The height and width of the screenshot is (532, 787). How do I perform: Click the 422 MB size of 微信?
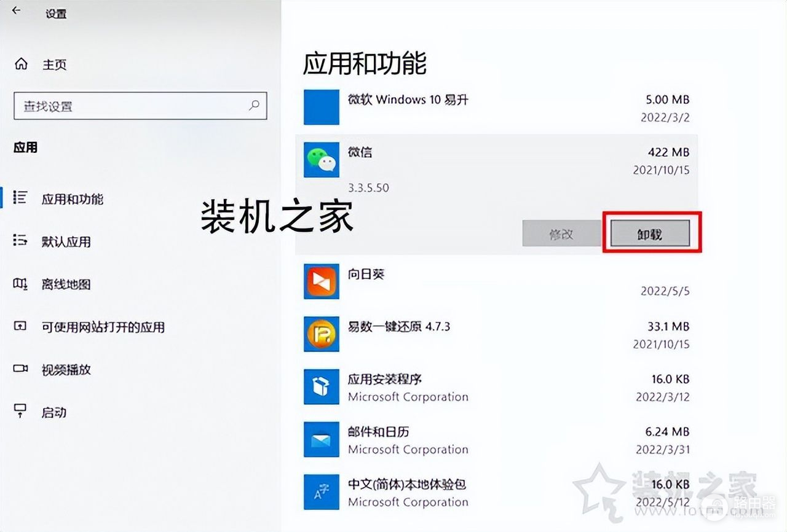coord(668,152)
